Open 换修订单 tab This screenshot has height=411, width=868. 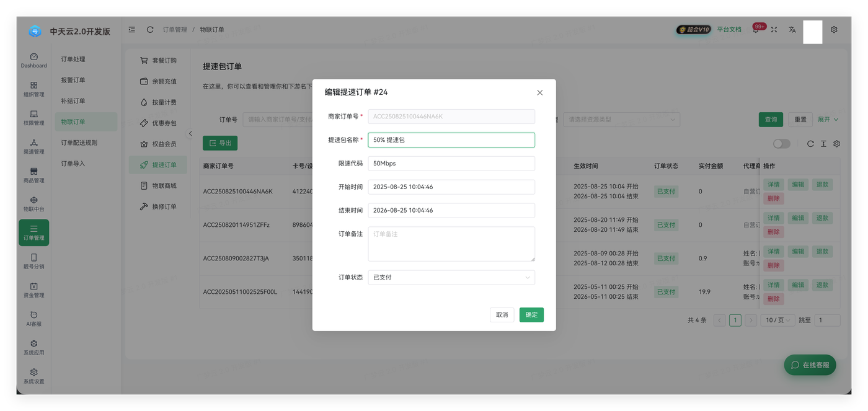point(158,206)
